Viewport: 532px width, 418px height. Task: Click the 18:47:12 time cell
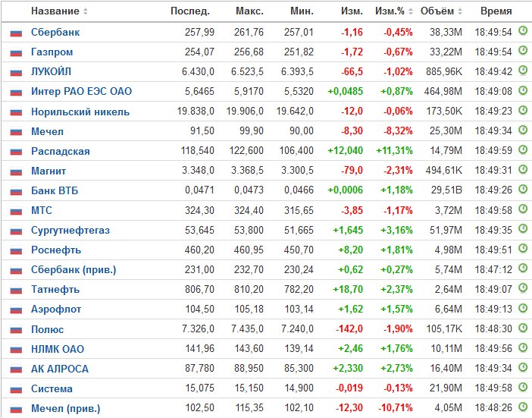[x=493, y=269]
